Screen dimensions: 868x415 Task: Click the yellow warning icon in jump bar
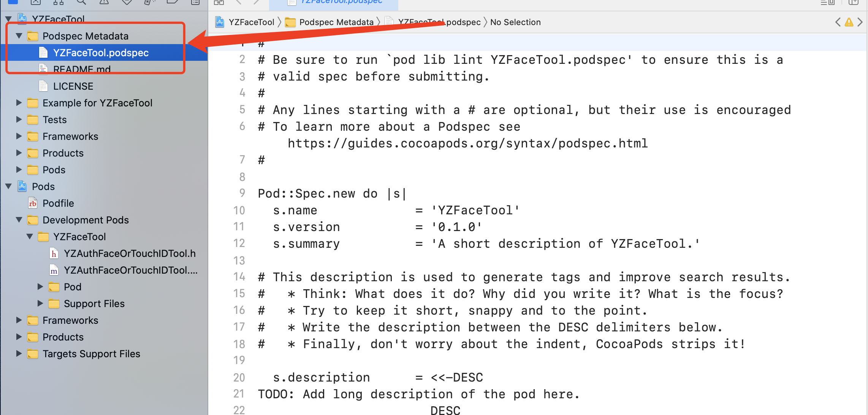pyautogui.click(x=849, y=22)
